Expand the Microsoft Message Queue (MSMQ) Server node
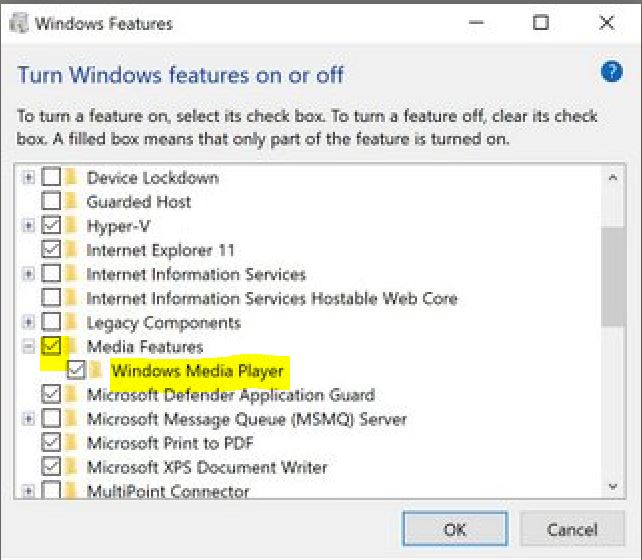The width and height of the screenshot is (642, 560). coord(28,418)
